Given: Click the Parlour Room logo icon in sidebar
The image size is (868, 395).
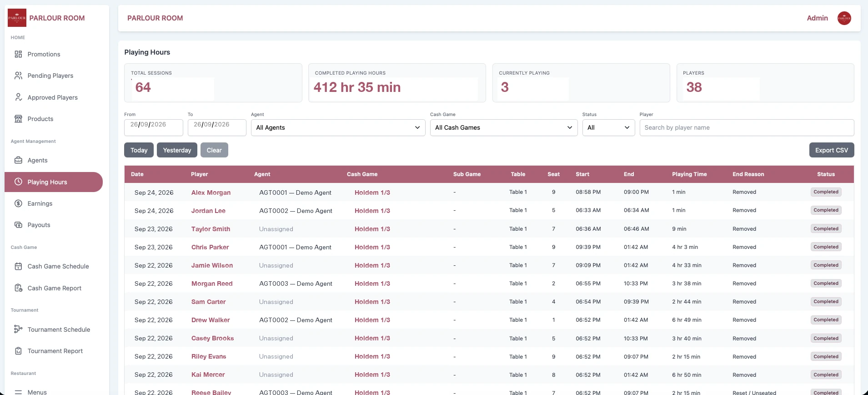Looking at the screenshot, I should coord(17,18).
